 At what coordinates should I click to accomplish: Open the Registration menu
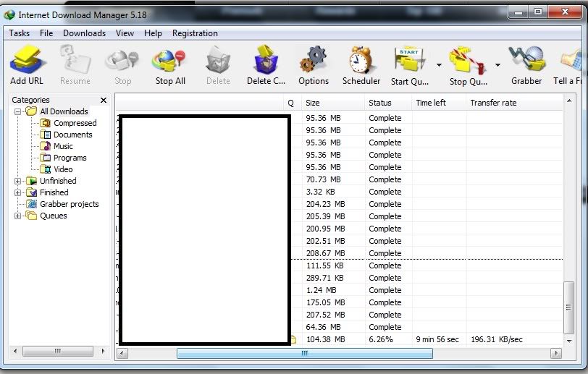195,33
